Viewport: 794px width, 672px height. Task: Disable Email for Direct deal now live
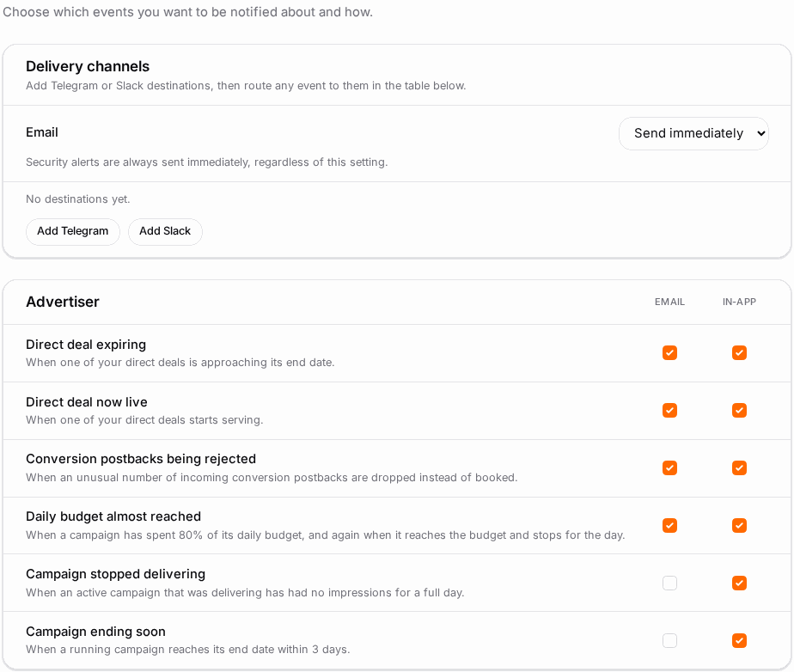[x=669, y=410]
